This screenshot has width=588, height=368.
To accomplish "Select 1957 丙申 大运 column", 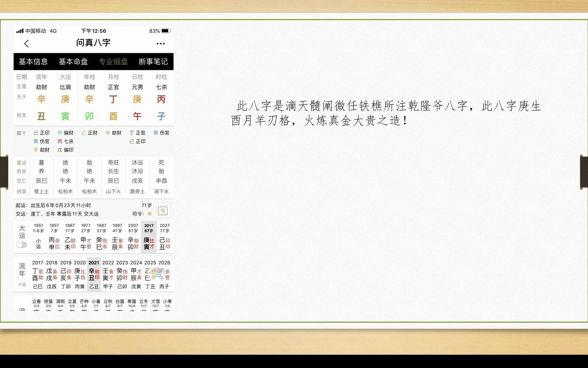I will coord(54,237).
